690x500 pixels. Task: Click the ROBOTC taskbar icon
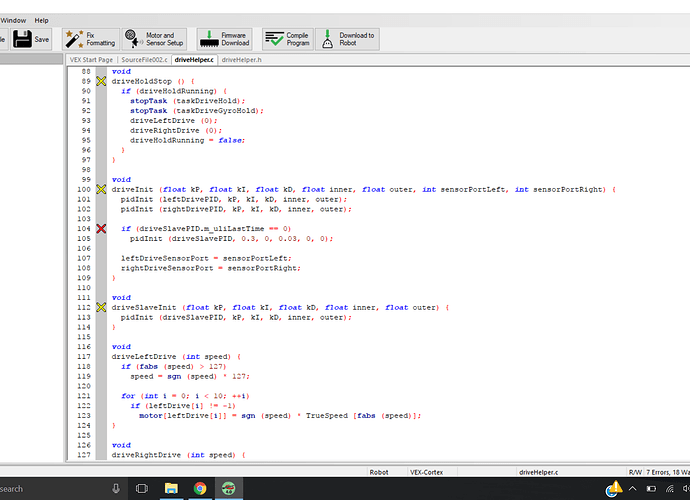[228, 488]
